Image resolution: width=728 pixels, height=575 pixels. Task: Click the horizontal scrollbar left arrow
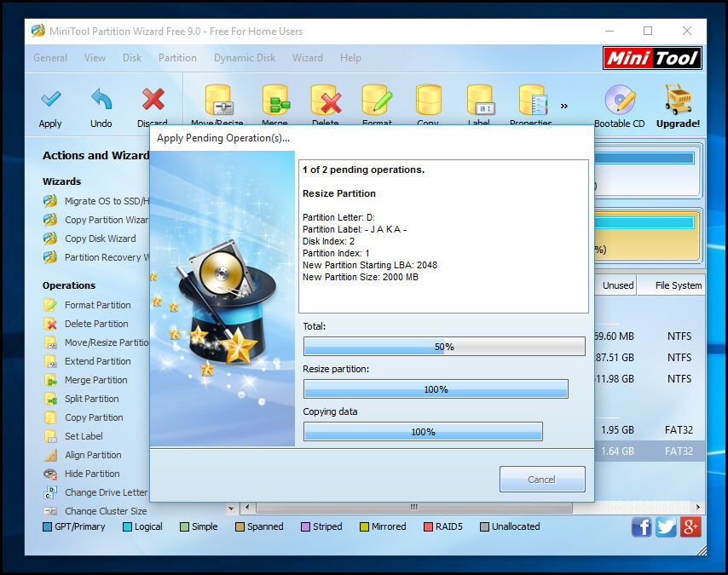(247, 507)
